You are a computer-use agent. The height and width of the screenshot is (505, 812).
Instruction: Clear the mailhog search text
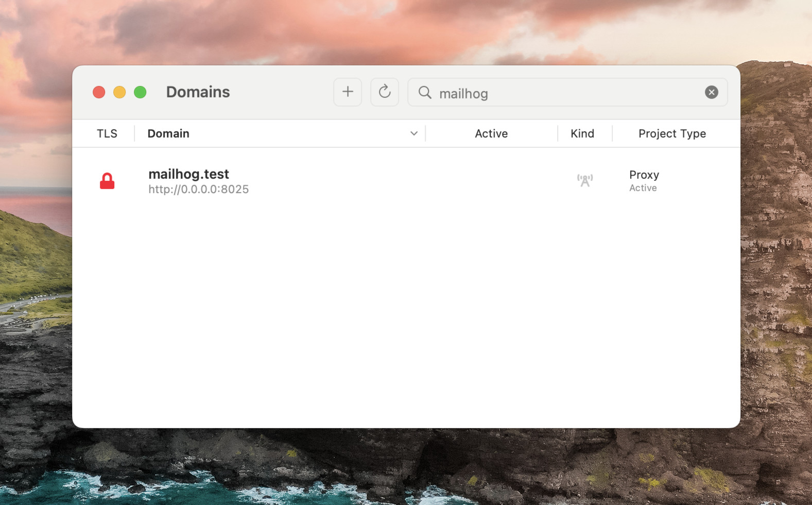[x=712, y=92]
